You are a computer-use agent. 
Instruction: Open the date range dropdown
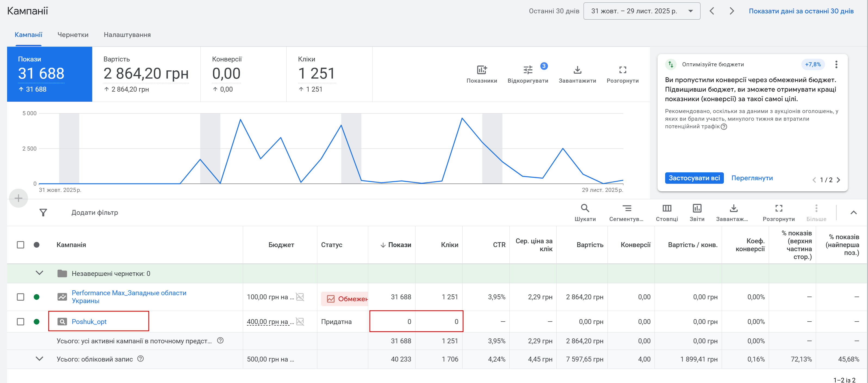(x=641, y=11)
